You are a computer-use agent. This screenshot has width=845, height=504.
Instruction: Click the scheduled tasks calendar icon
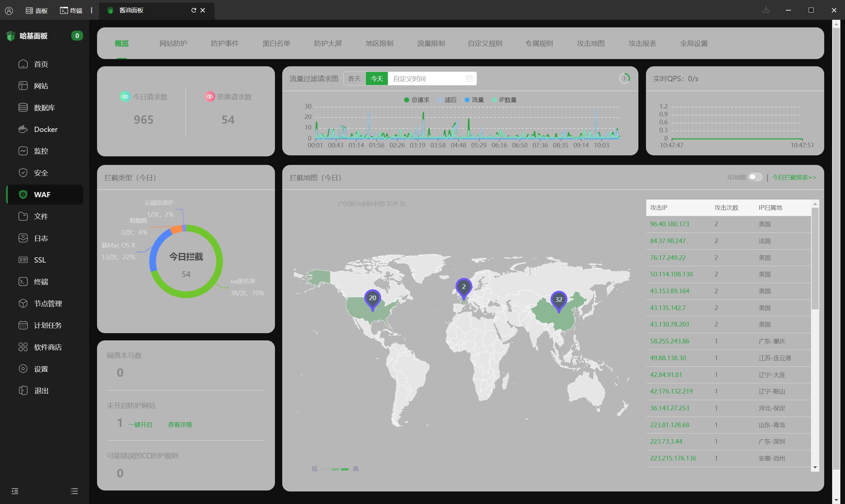pos(23,325)
